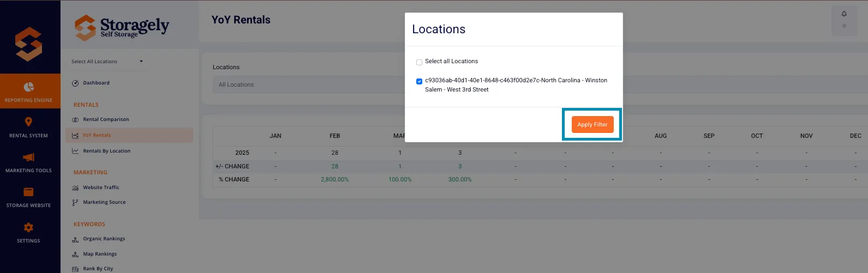Open Rental Comparison report
This screenshot has height=273, width=868.
pos(106,119)
